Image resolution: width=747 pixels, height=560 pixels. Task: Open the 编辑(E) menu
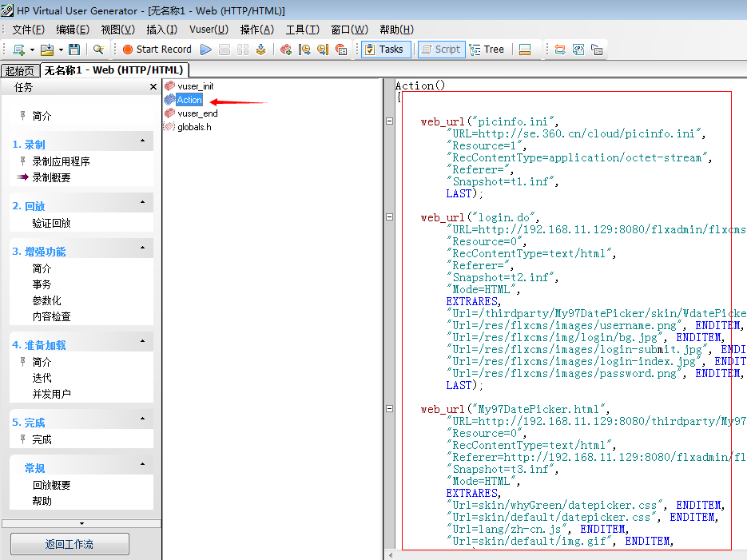click(x=73, y=30)
